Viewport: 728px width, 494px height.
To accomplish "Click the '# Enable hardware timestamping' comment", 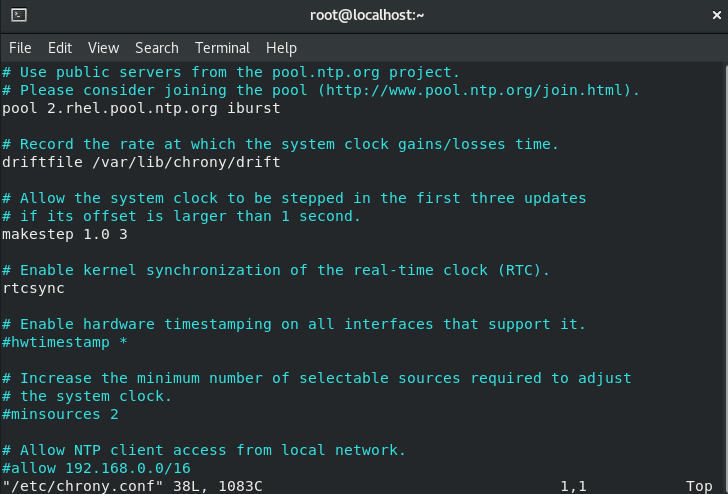I will click(x=294, y=324).
